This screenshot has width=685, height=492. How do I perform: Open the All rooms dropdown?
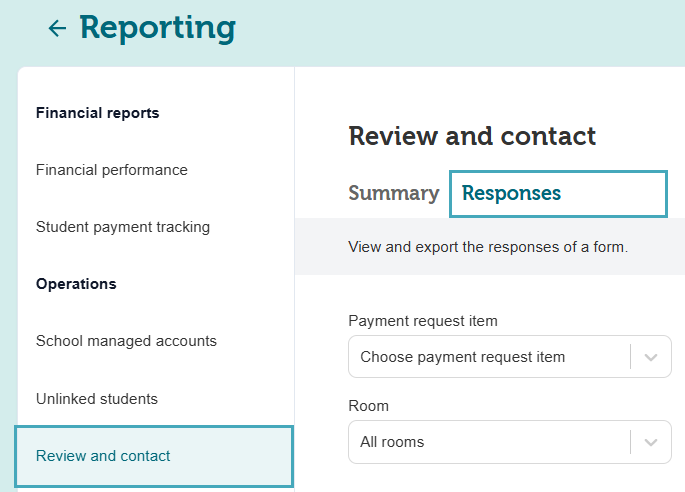coord(488,442)
